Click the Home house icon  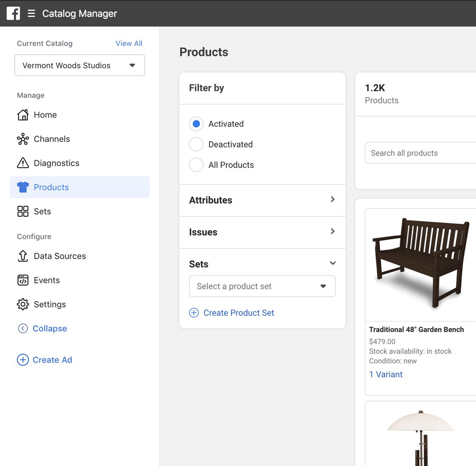coord(23,115)
